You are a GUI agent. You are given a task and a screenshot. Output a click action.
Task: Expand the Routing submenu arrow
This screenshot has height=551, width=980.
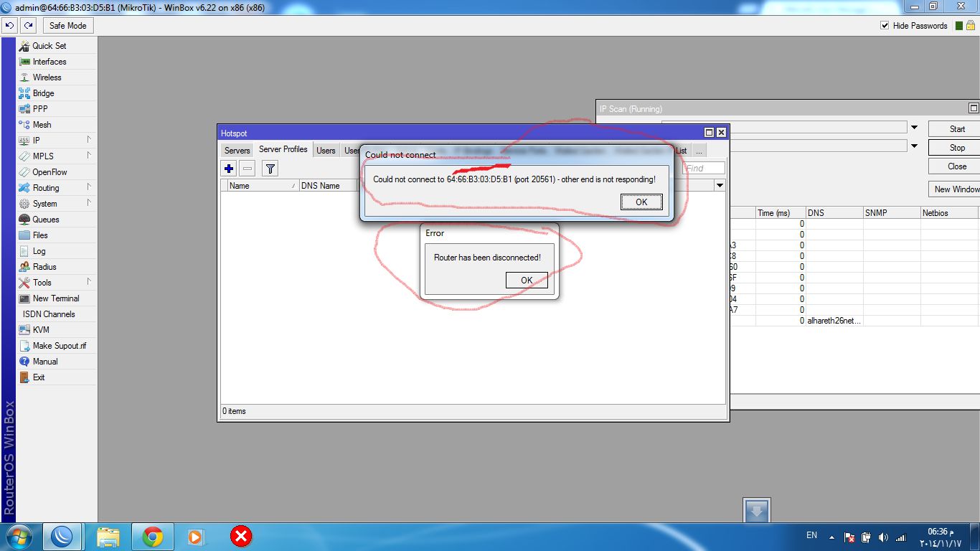pyautogui.click(x=89, y=187)
